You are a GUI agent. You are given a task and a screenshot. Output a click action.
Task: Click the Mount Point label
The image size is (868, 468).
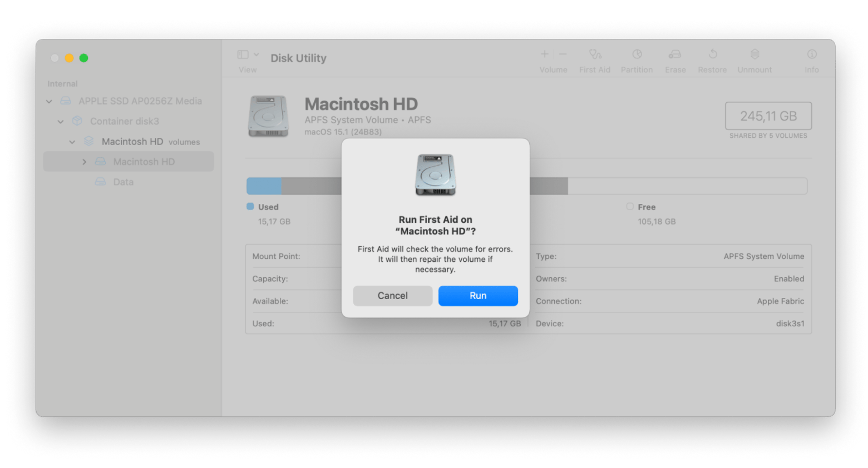point(276,256)
